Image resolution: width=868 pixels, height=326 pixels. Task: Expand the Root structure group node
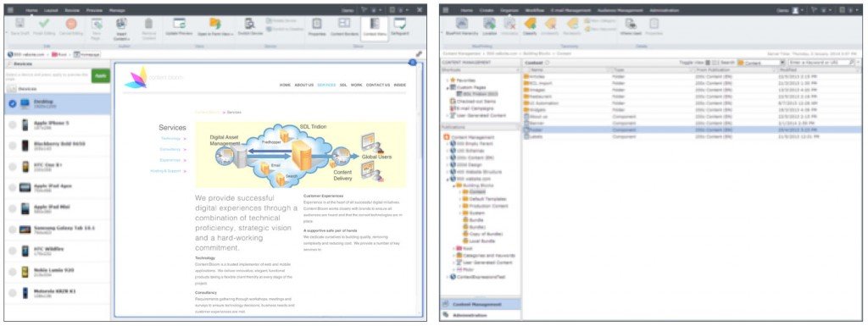(x=453, y=249)
